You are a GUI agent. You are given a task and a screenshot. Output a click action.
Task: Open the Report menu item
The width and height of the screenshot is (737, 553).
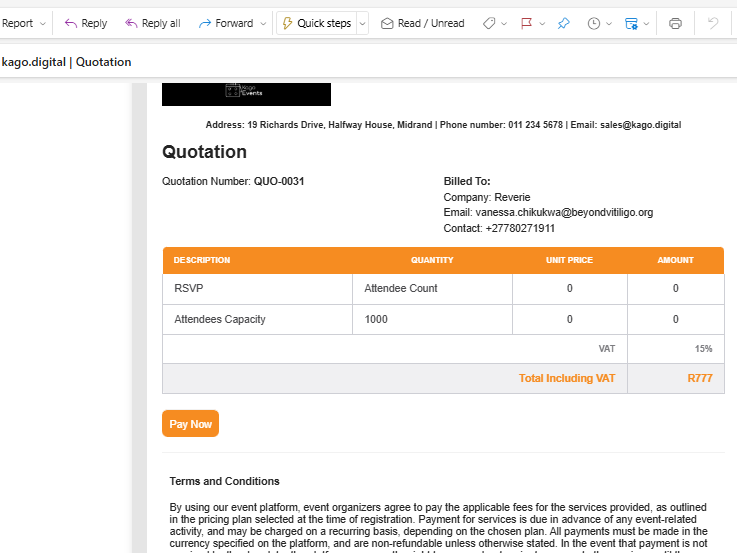click(17, 23)
